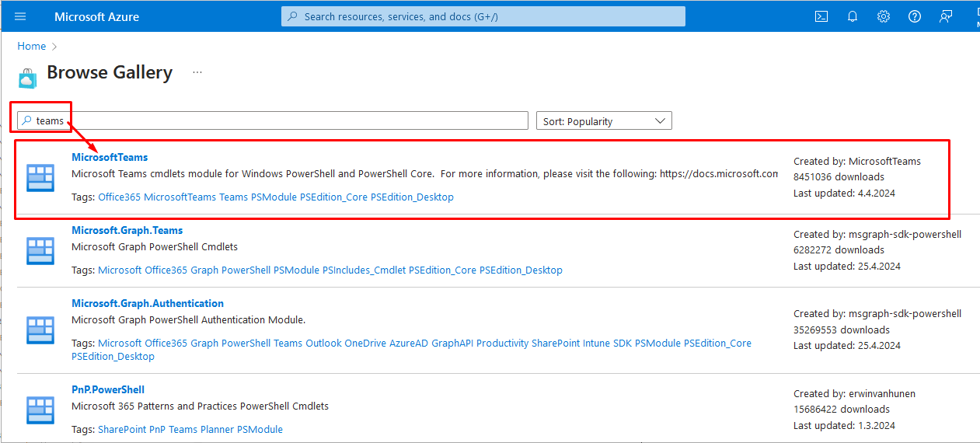The height and width of the screenshot is (443, 980).
Task: Open portal settings gear
Action: tap(884, 16)
